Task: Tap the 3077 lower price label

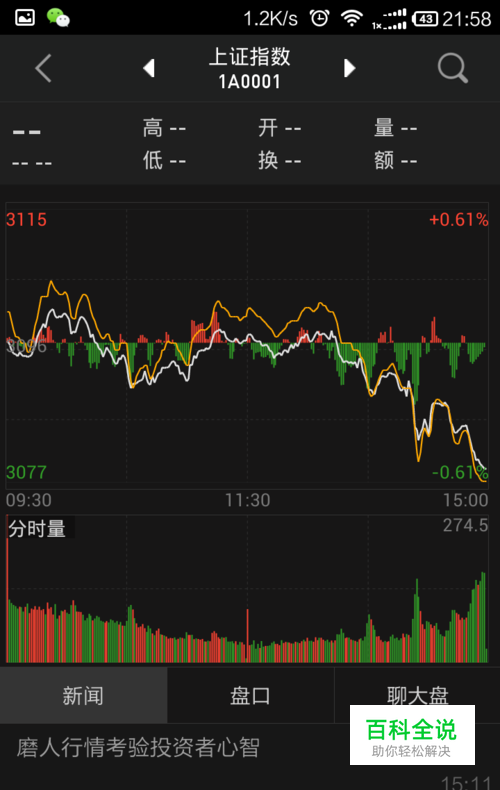Action: [x=26, y=472]
